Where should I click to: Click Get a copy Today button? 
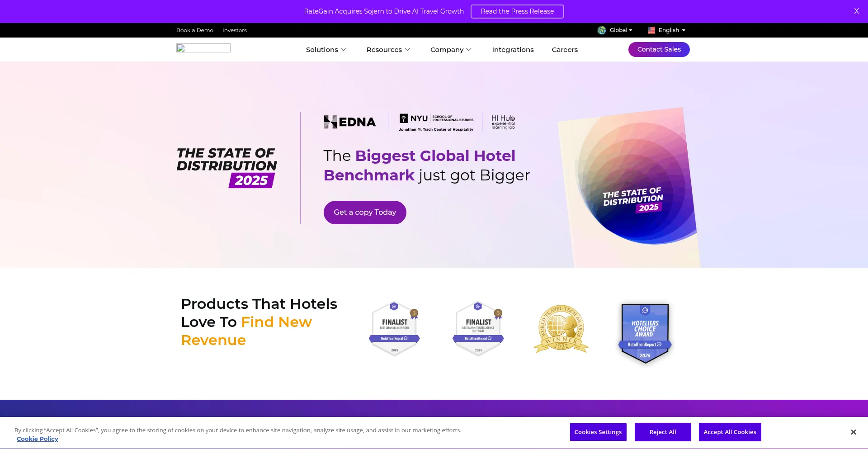coord(365,213)
